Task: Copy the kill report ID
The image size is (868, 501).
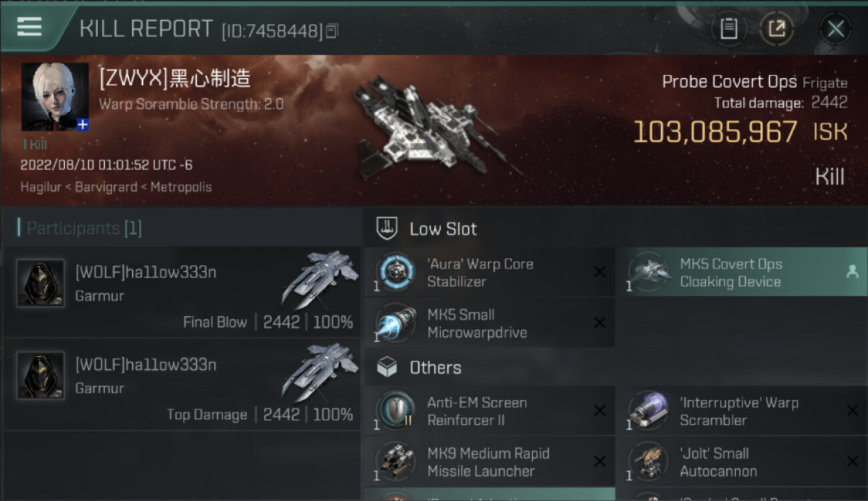Action: [332, 31]
